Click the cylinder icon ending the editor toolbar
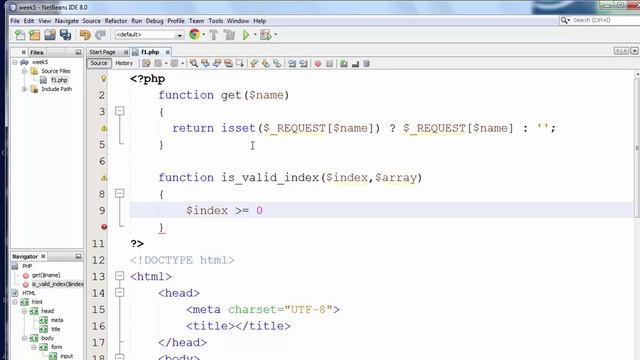The height and width of the screenshot is (360, 640). (366, 64)
